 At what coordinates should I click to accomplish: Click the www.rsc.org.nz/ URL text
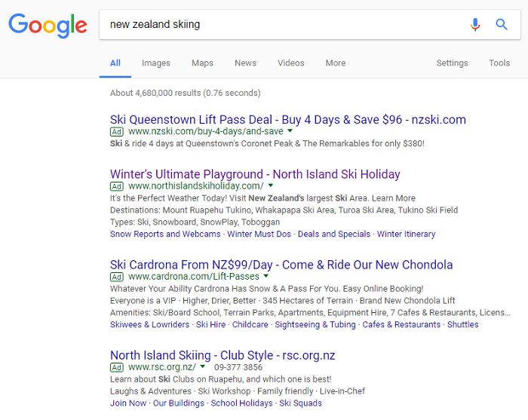click(162, 366)
